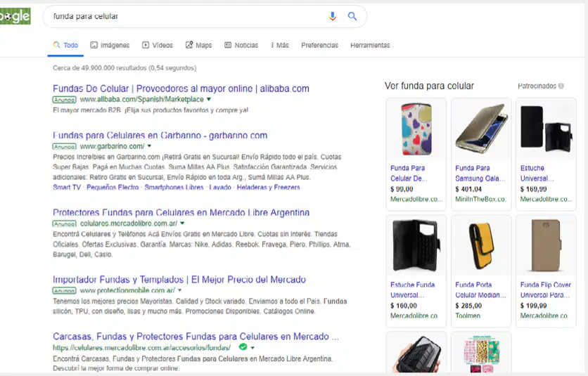Click the Smart TV sitelink
588x376 pixels.
click(x=67, y=188)
